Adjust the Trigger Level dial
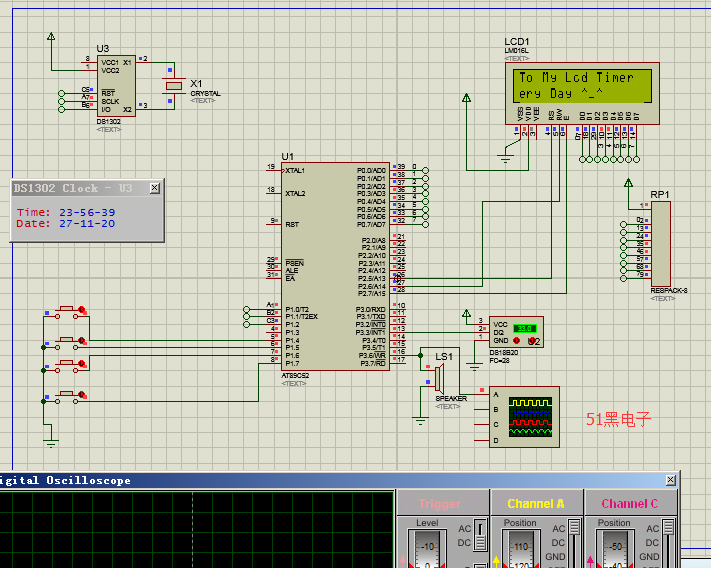Viewport: 711px width, 568px height. click(x=427, y=549)
